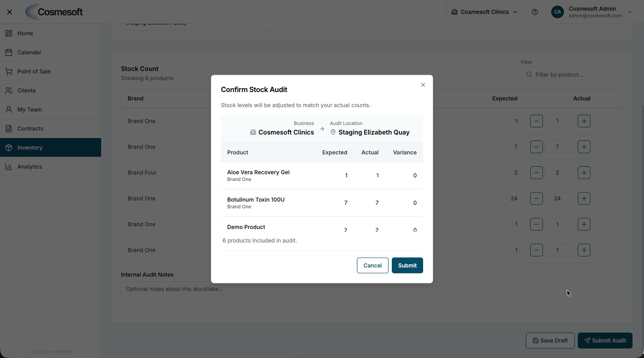Click the business building icon in dialog
This screenshot has width=644, height=358.
coord(253,132)
